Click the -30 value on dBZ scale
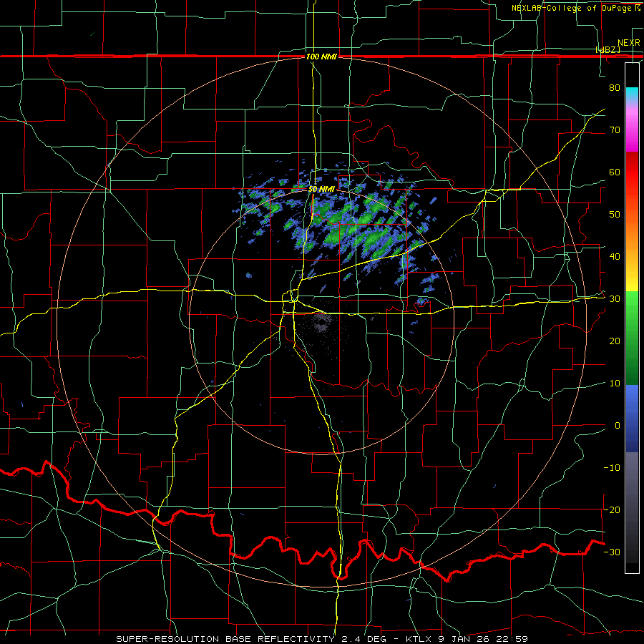Viewport: 644px width, 644px height. [612, 552]
